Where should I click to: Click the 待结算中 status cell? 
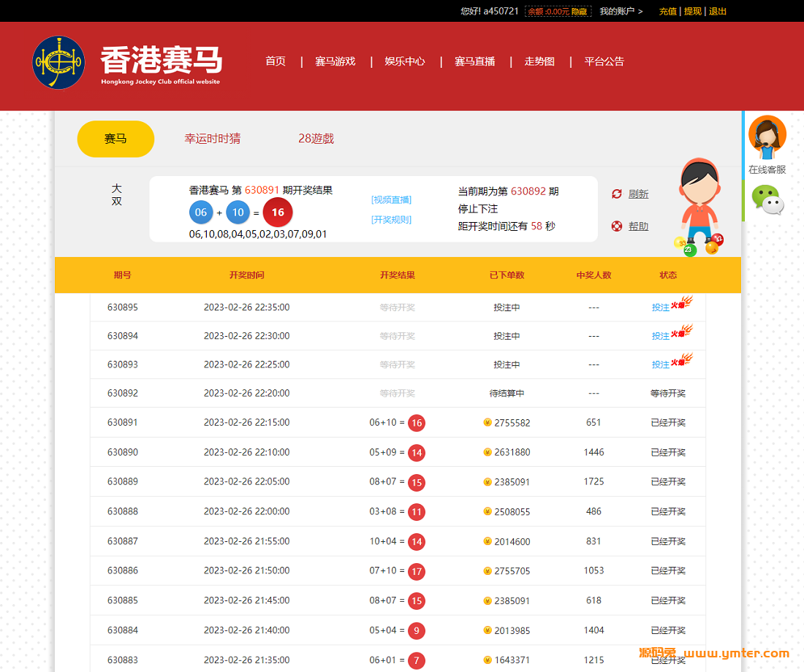tap(507, 393)
